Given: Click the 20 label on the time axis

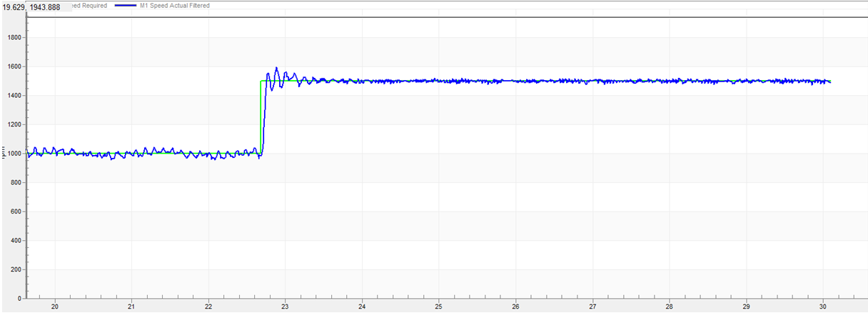Looking at the screenshot, I should [54, 306].
